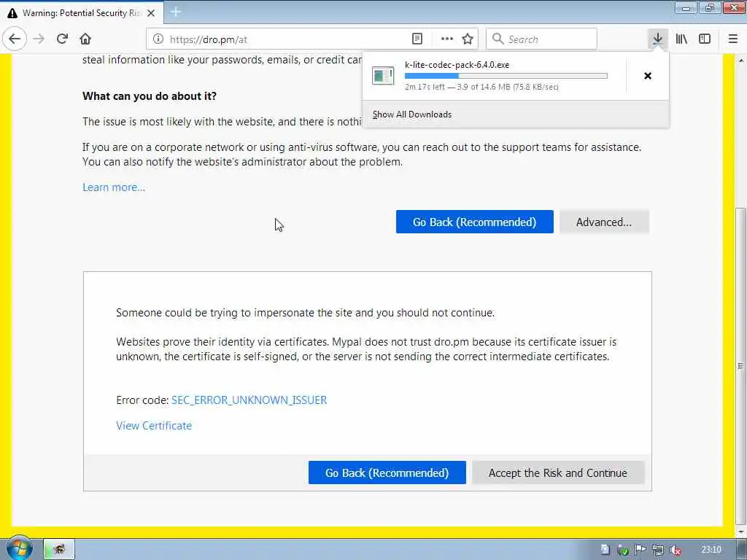Click the download progress bar
Viewport: 747px width, 560px height.
[506, 76]
